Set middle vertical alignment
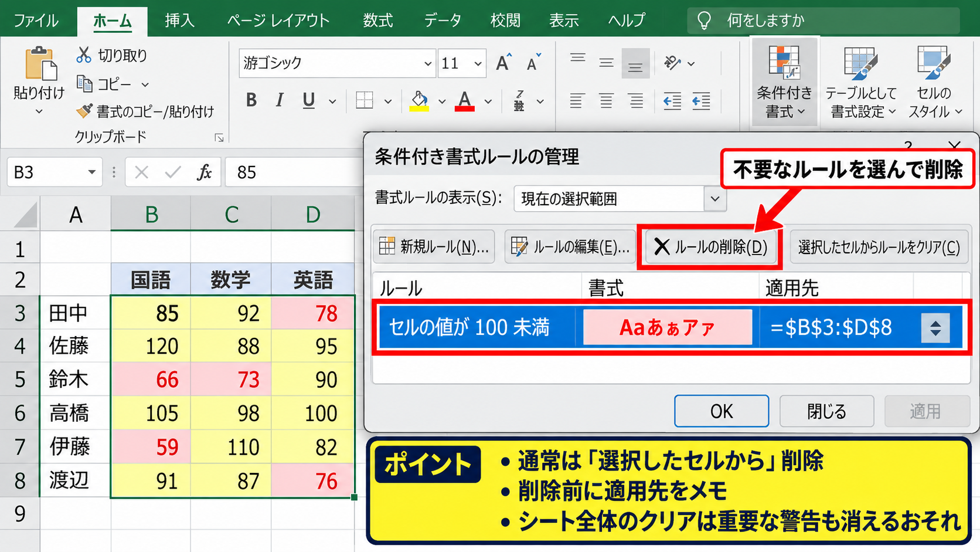The height and width of the screenshot is (552, 980). 607,62
